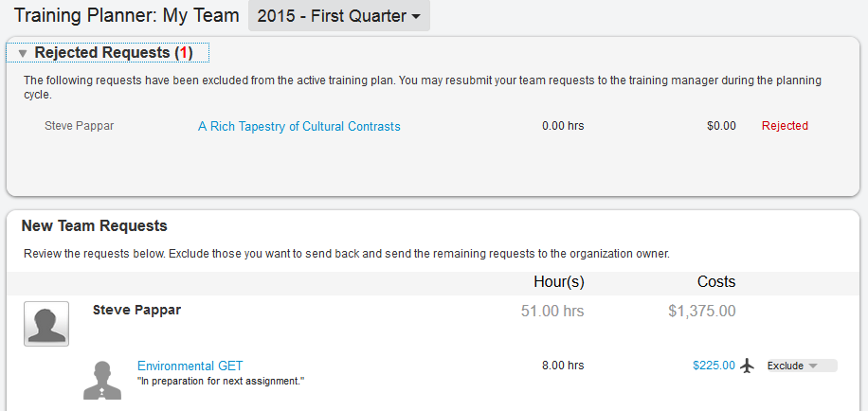Click the Hour(s) column header

(559, 282)
